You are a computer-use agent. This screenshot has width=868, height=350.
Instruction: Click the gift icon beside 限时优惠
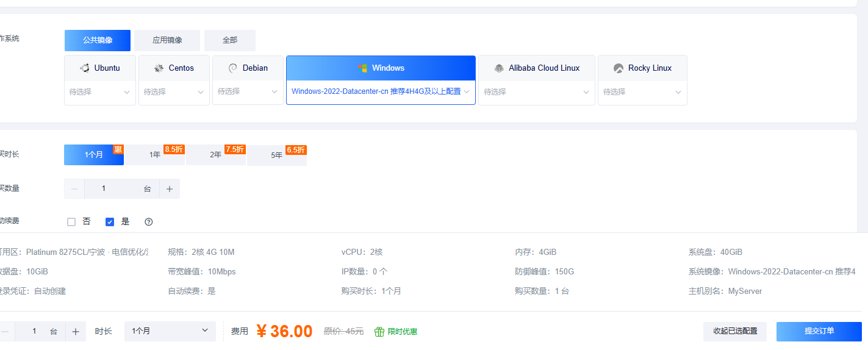tap(379, 332)
